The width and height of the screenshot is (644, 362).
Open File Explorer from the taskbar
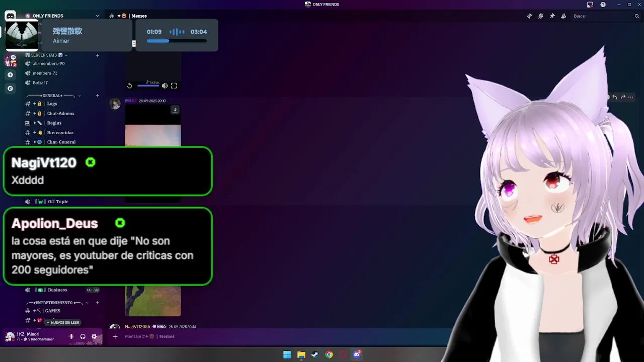[301, 354]
